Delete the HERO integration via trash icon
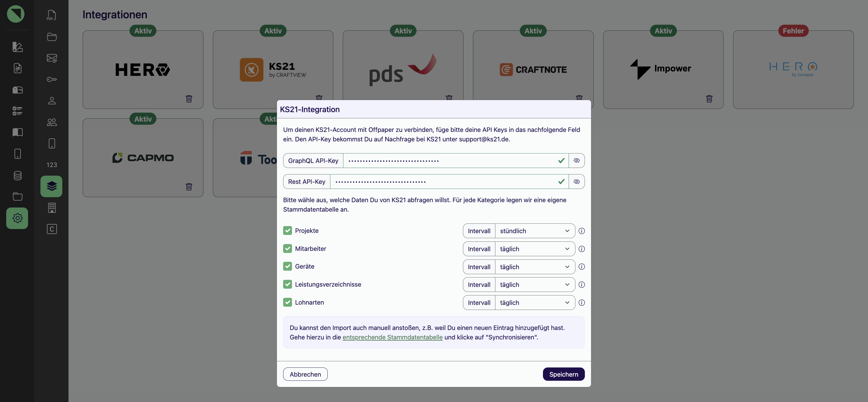This screenshot has height=402, width=868. (189, 99)
